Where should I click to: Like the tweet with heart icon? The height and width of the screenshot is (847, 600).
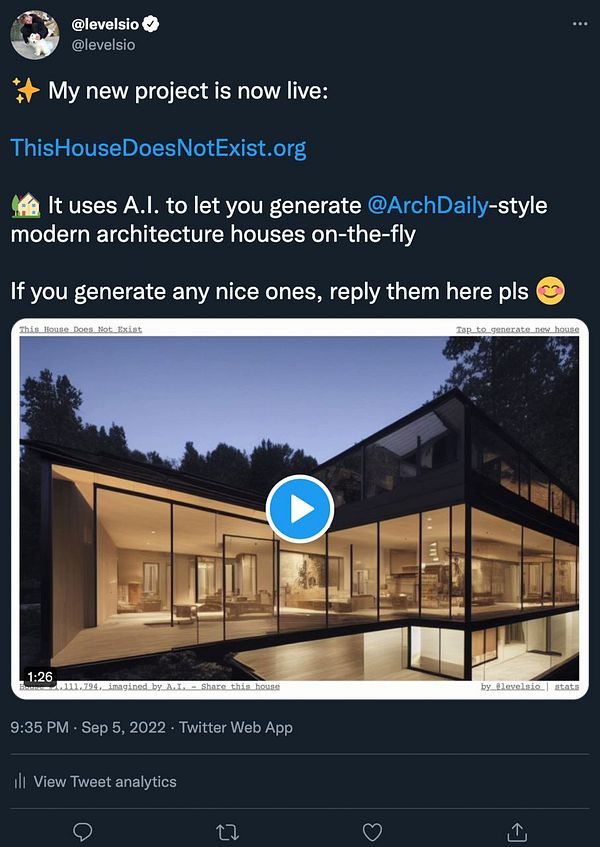[x=372, y=832]
